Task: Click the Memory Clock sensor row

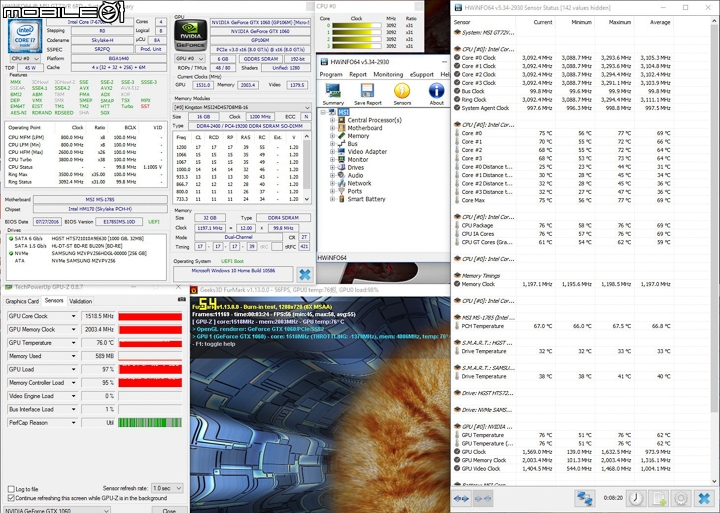Action: (x=562, y=284)
